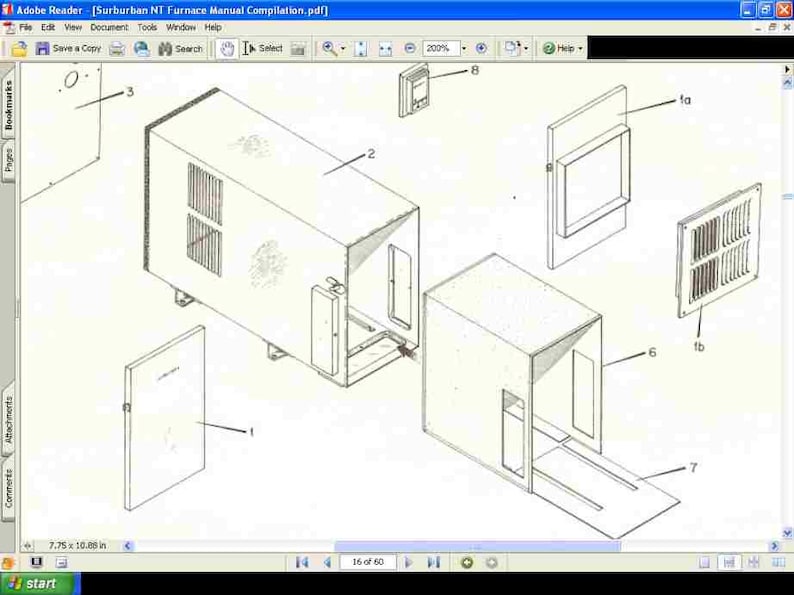The height and width of the screenshot is (595, 794).
Task: Click the green Help question icon
Action: pos(548,48)
